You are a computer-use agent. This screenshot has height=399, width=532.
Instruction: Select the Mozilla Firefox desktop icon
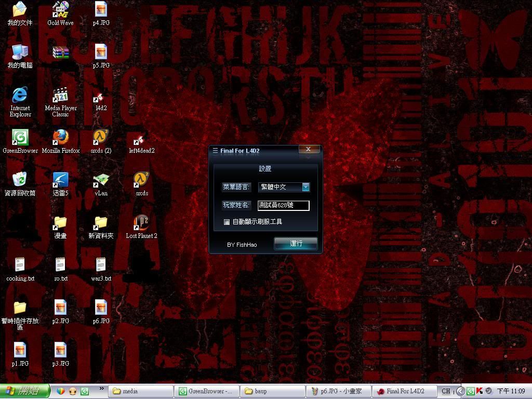[61, 138]
